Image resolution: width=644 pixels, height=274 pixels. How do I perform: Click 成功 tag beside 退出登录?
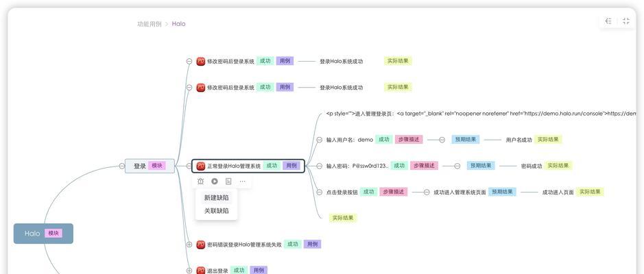[239, 271]
